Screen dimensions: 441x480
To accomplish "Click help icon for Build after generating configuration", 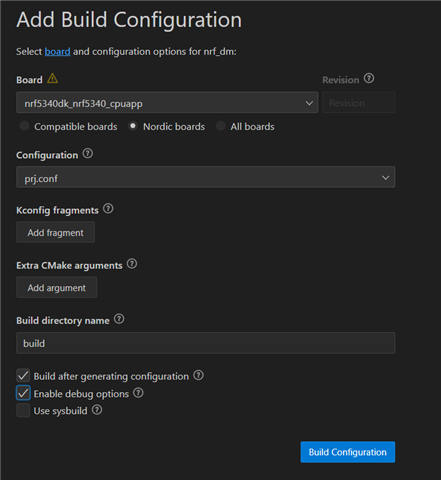I will click(x=198, y=375).
